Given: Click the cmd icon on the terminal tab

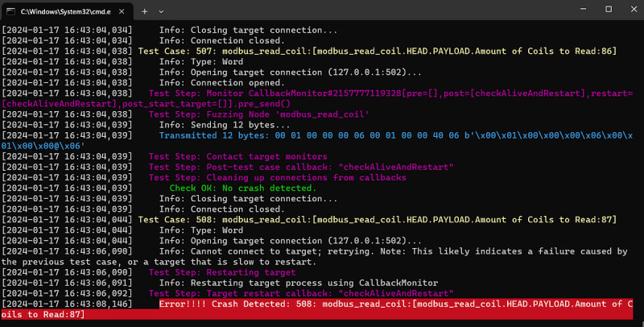Looking at the screenshot, I should (x=12, y=11).
